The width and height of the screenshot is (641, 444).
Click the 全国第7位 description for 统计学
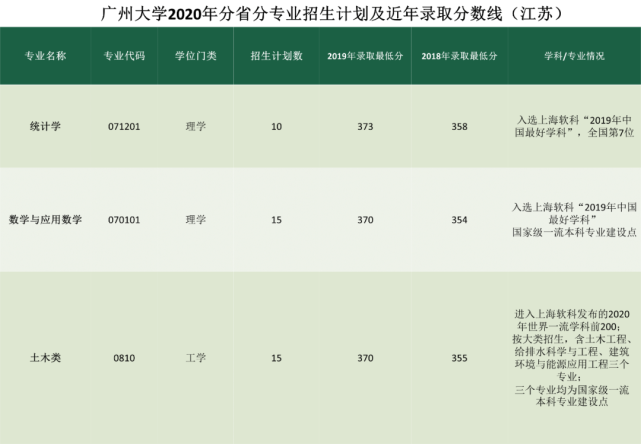tap(574, 126)
